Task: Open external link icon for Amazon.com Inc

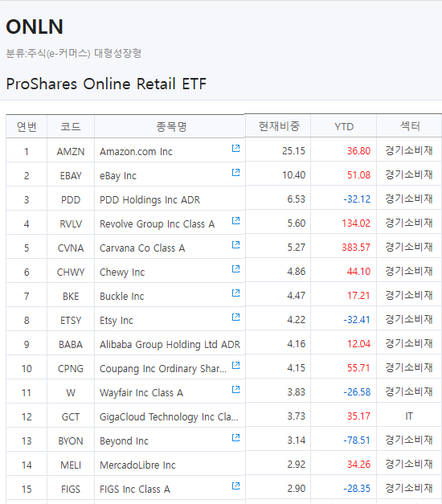Action: [x=236, y=148]
